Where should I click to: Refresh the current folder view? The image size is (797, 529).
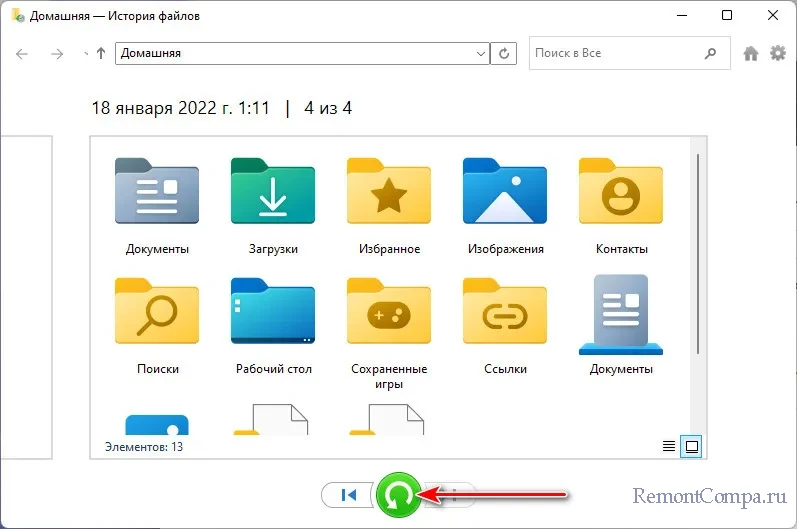pyautogui.click(x=506, y=53)
